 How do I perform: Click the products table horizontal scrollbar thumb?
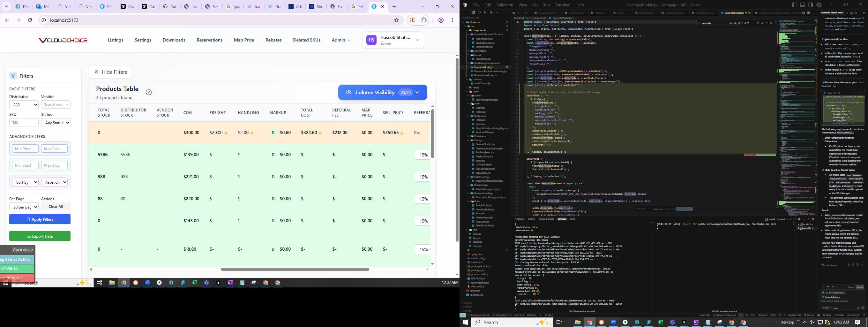pos(295,269)
